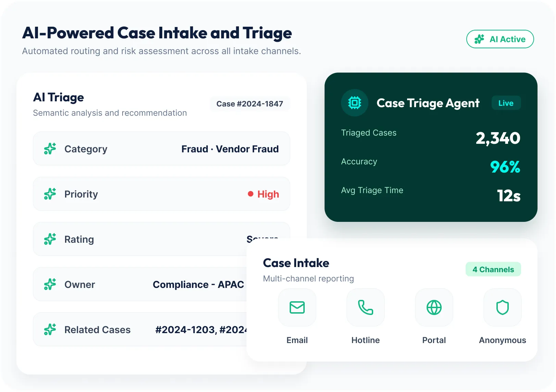Select the 96% Accuracy value
The image size is (556, 392).
(505, 167)
